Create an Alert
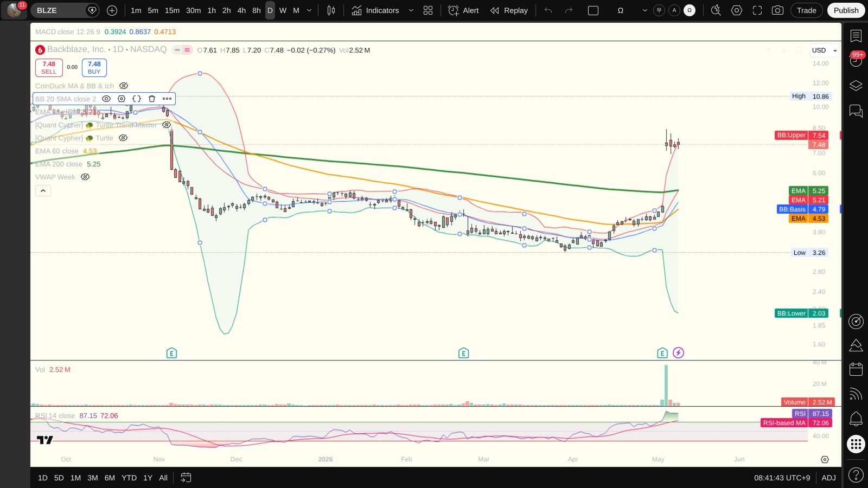Image resolution: width=868 pixels, height=488 pixels. pyautogui.click(x=464, y=10)
